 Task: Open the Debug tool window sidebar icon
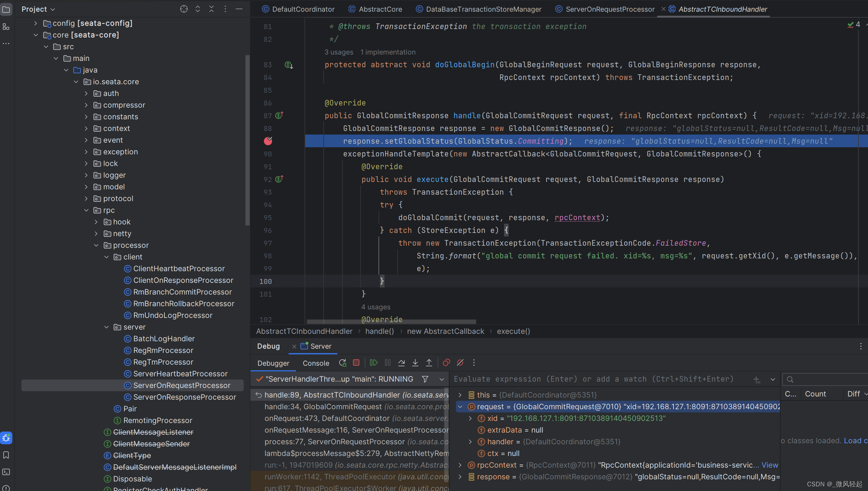point(6,438)
